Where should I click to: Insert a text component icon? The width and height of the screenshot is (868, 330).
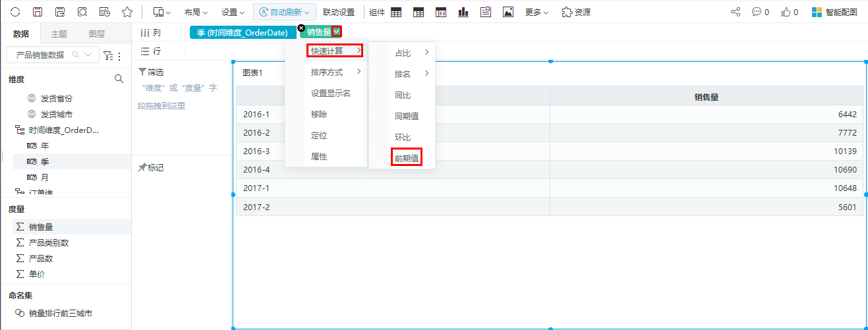[x=486, y=12]
